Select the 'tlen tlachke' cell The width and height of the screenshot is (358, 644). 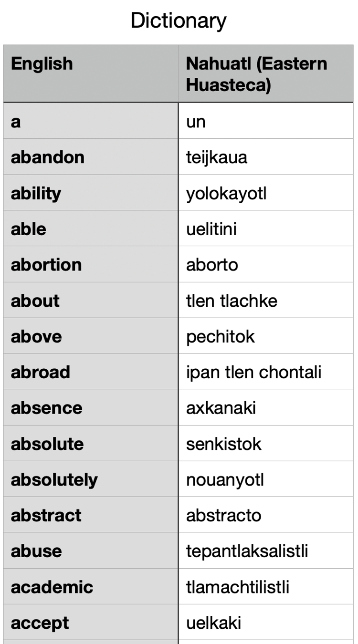click(232, 301)
